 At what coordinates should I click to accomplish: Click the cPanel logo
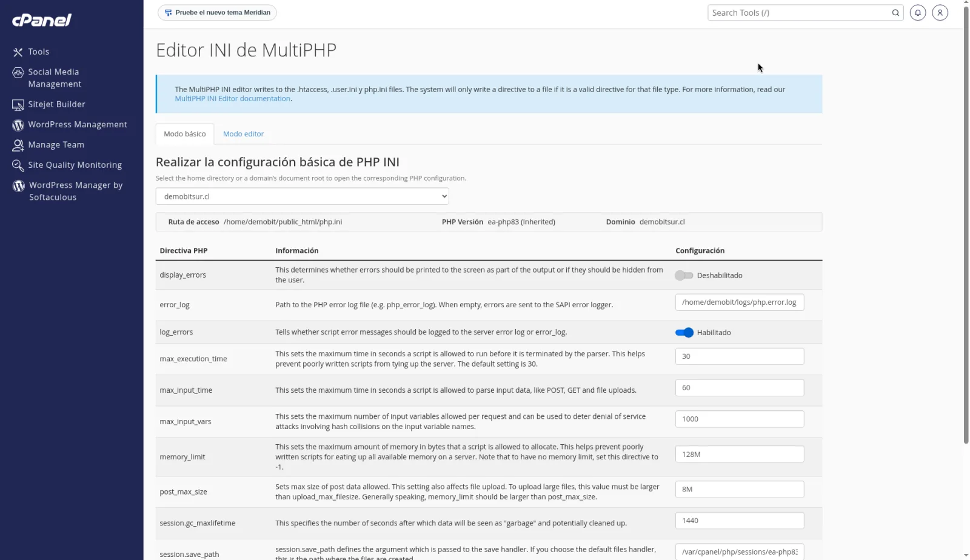click(42, 20)
